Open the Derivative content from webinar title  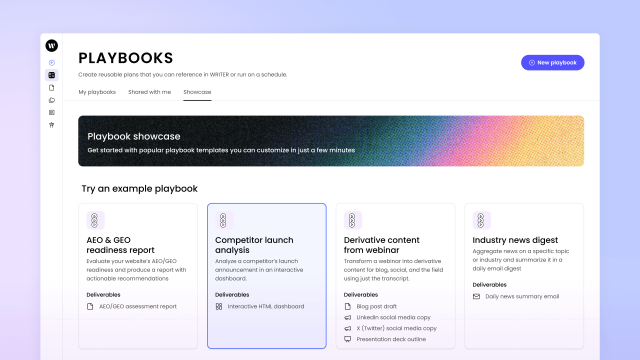point(381,245)
